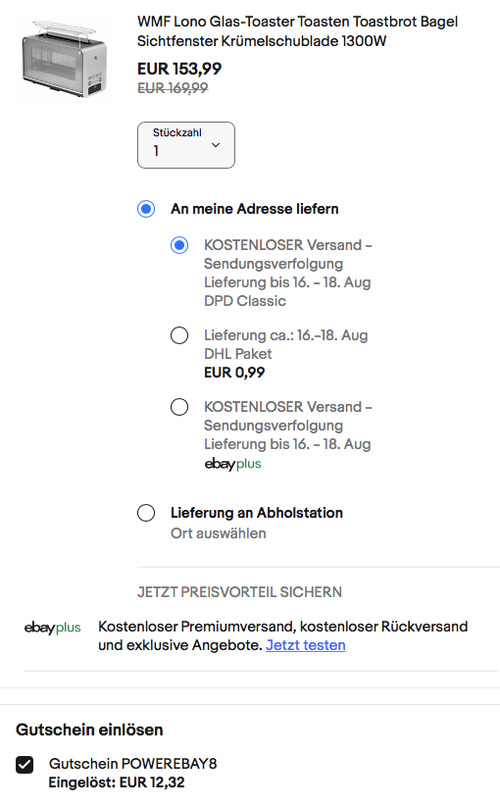Select DHL Paket shipping for EUR 0,99
Viewport: 500px width, 807px height.
[x=179, y=336]
